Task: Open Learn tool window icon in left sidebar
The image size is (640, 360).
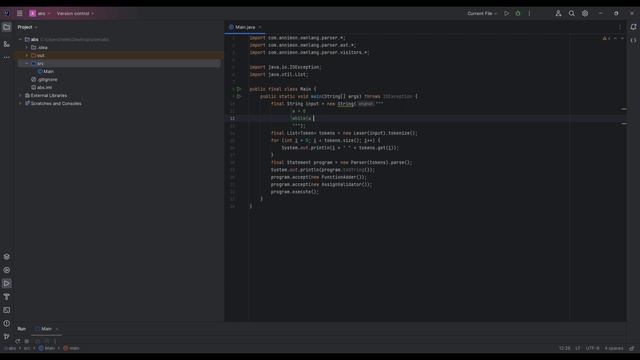Action: (7, 257)
